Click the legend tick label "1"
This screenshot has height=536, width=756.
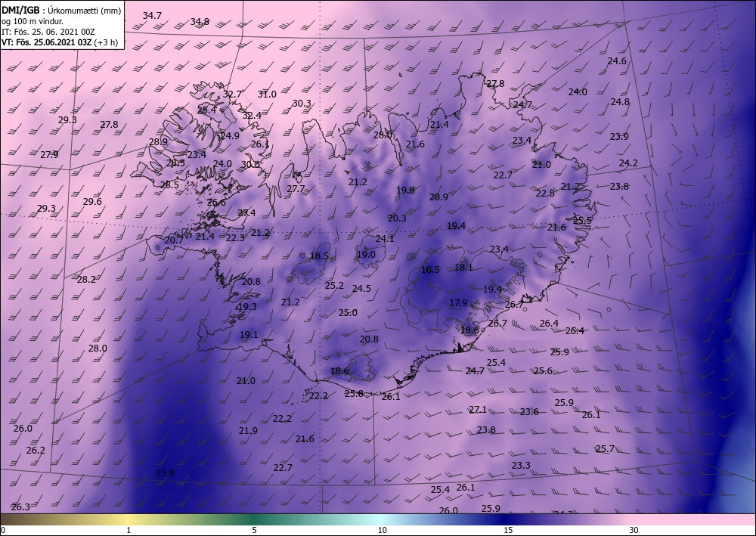(x=129, y=530)
